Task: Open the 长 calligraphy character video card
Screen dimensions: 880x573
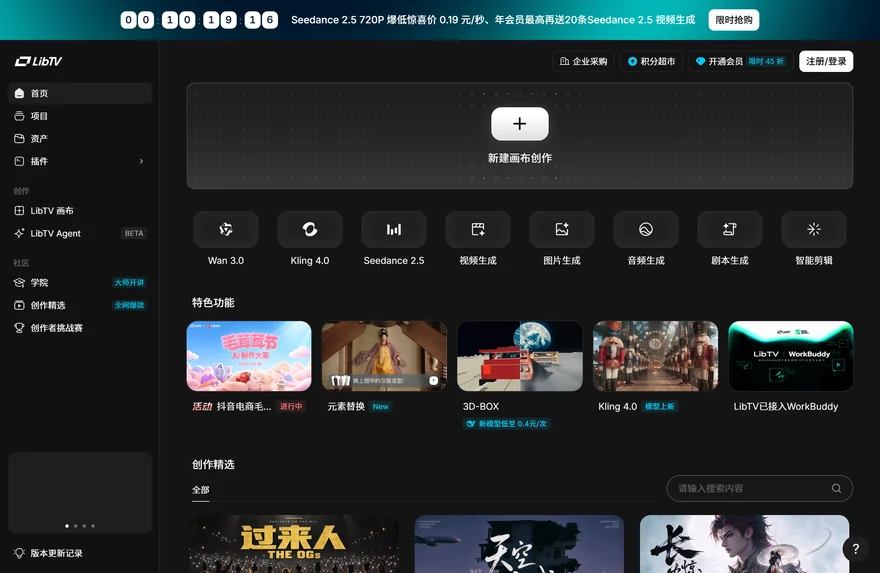Action: [744, 544]
